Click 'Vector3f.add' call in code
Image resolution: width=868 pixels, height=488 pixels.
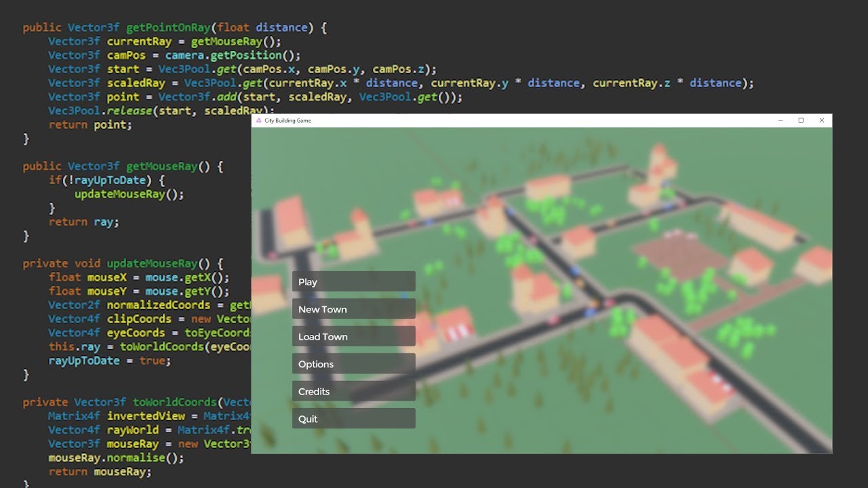197,97
